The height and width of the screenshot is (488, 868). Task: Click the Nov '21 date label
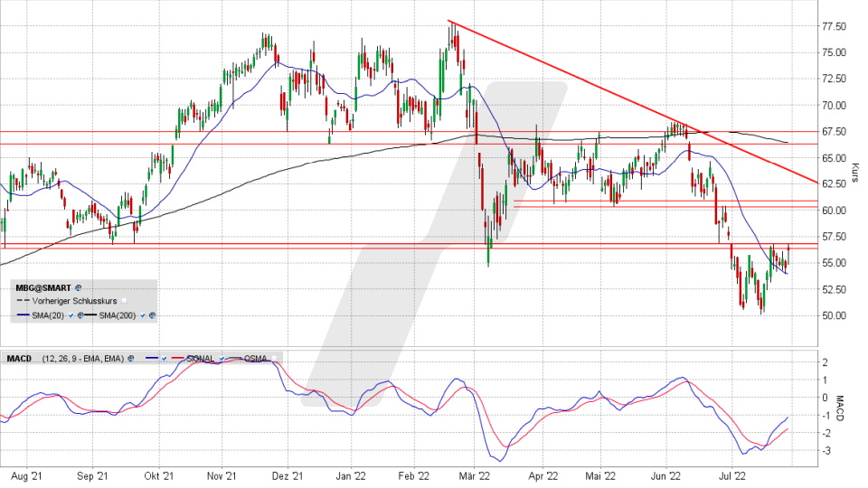[222, 476]
